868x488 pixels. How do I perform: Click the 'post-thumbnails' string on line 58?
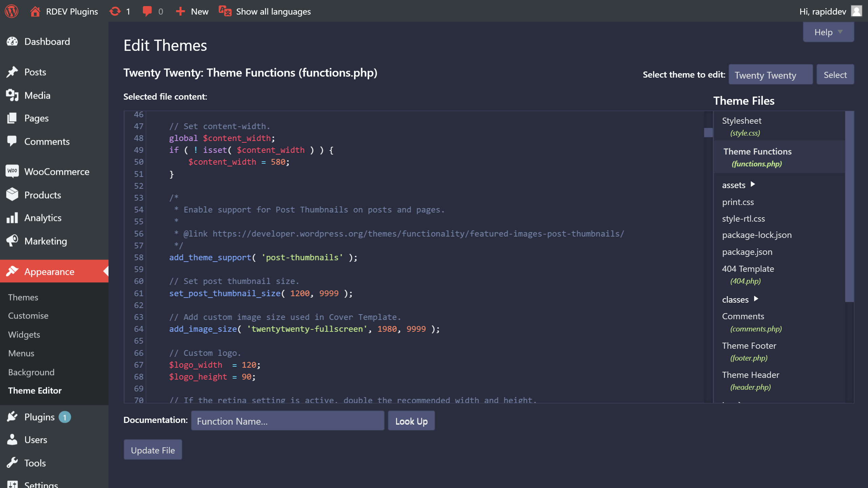click(x=302, y=257)
